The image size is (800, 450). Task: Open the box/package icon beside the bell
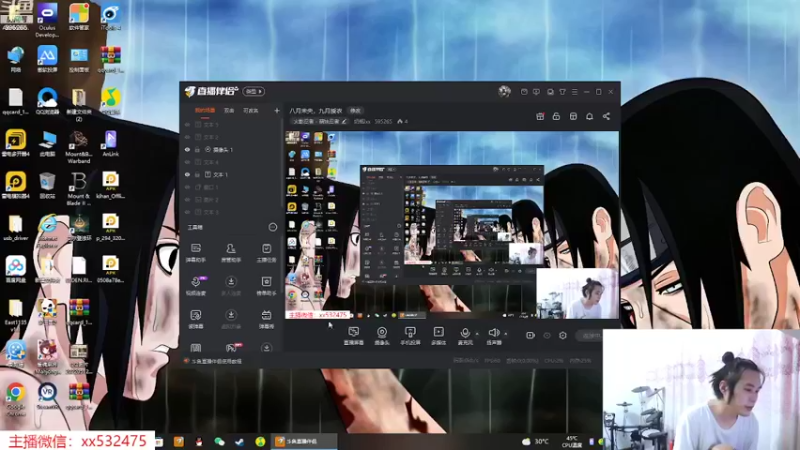pos(573,116)
